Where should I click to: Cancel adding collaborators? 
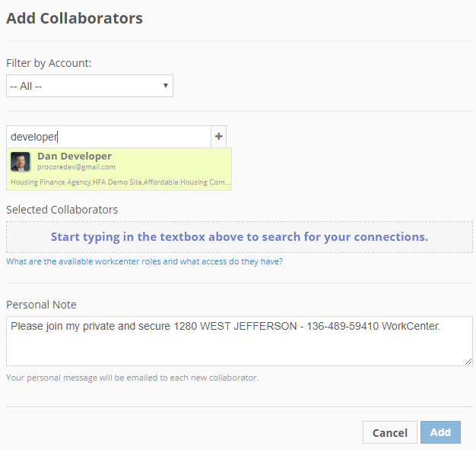[390, 432]
